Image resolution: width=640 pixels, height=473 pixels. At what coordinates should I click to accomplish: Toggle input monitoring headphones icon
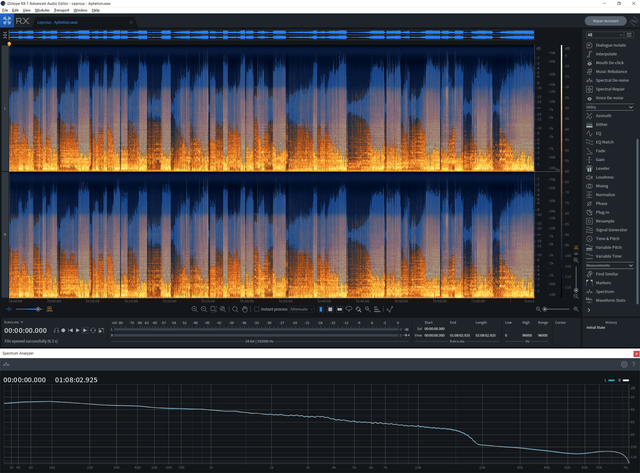click(x=56, y=331)
